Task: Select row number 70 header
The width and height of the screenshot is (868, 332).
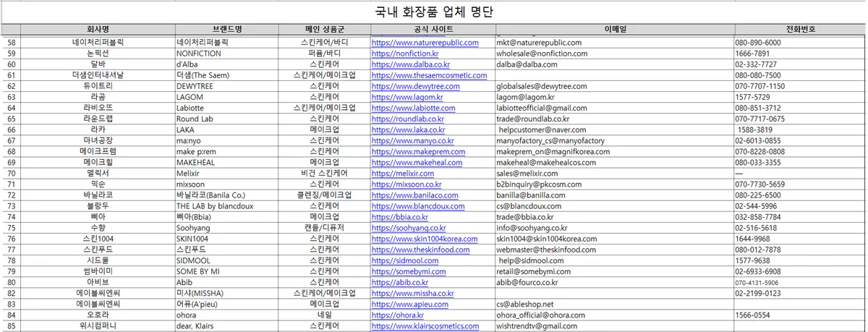Action: coord(11,174)
